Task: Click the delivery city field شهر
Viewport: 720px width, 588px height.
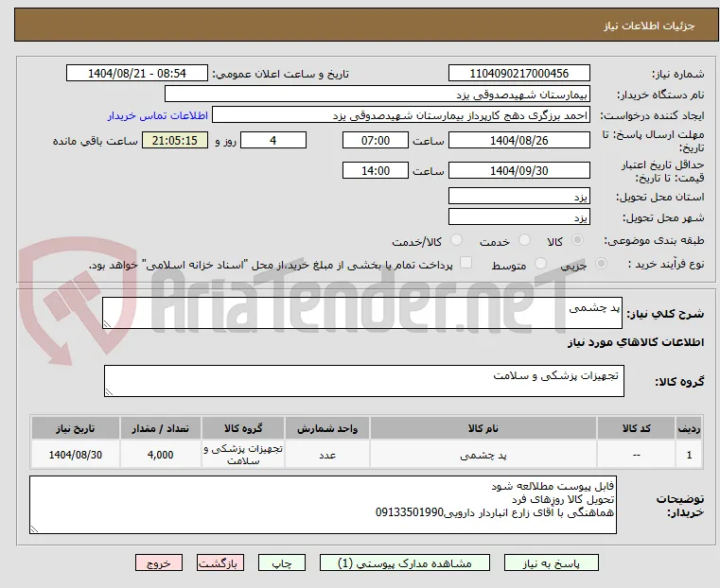Action: click(518, 216)
